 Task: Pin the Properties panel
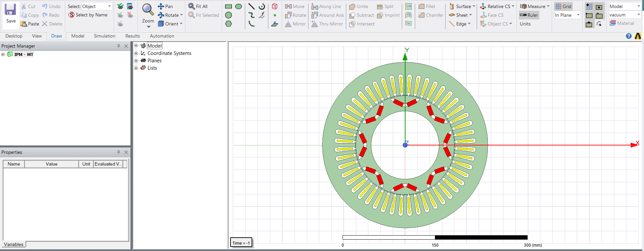[x=118, y=152]
